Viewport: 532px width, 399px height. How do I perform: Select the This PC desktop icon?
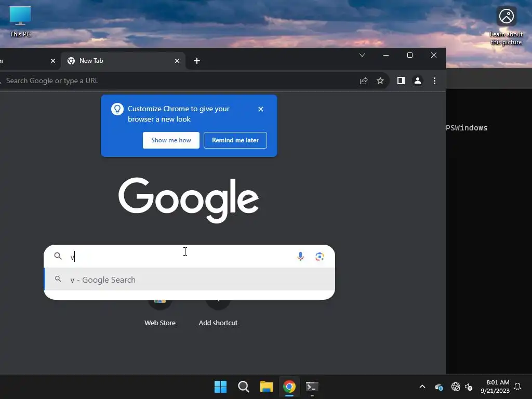pos(20,21)
